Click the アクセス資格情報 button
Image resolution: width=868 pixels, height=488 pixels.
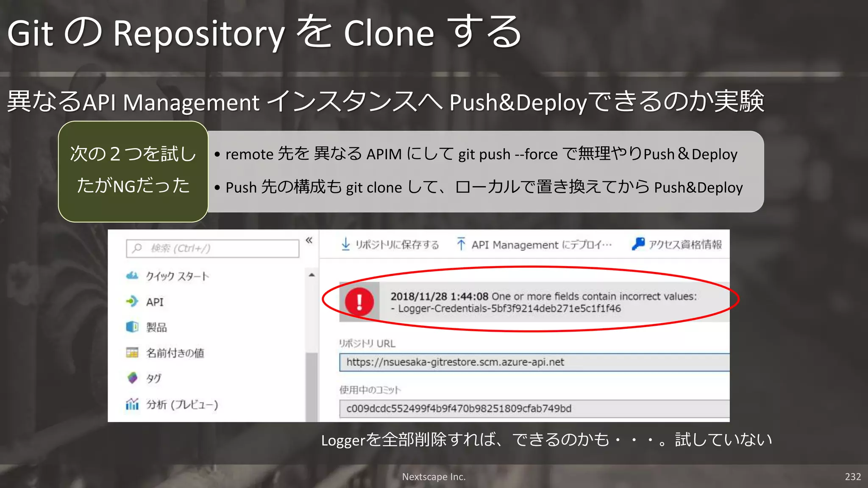pyautogui.click(x=677, y=244)
